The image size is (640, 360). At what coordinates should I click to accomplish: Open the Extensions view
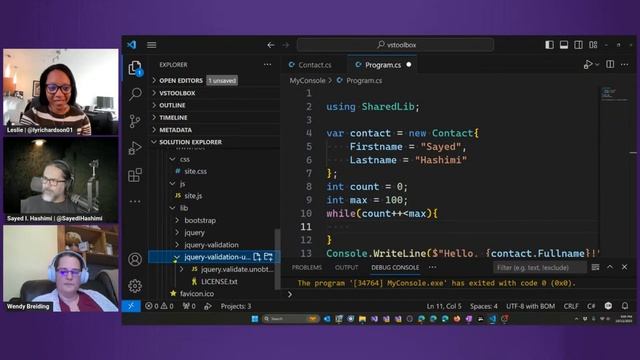[135, 175]
